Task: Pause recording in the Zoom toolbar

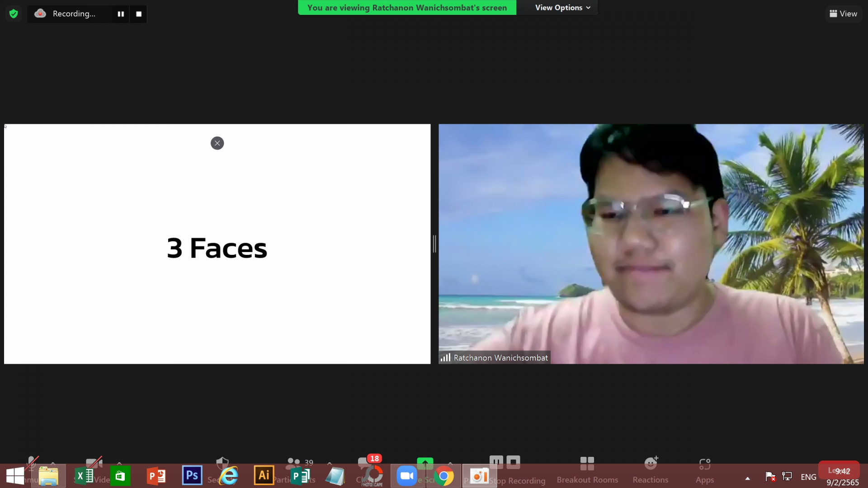Action: [x=496, y=462]
